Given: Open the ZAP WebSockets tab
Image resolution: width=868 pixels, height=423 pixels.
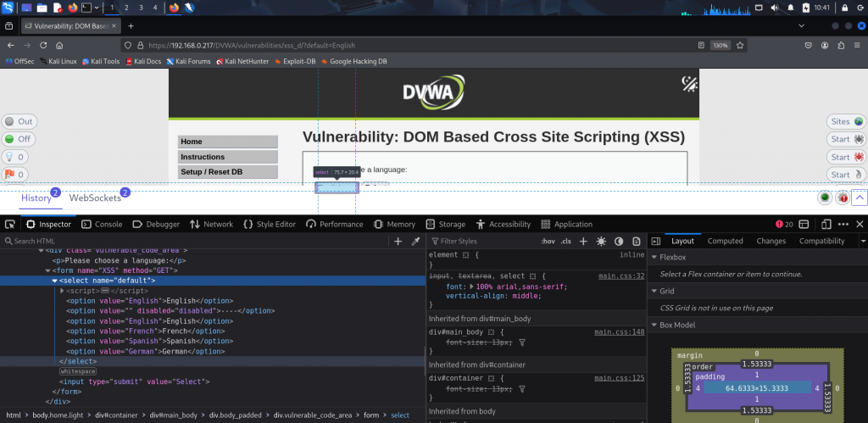Looking at the screenshot, I should click(x=95, y=198).
